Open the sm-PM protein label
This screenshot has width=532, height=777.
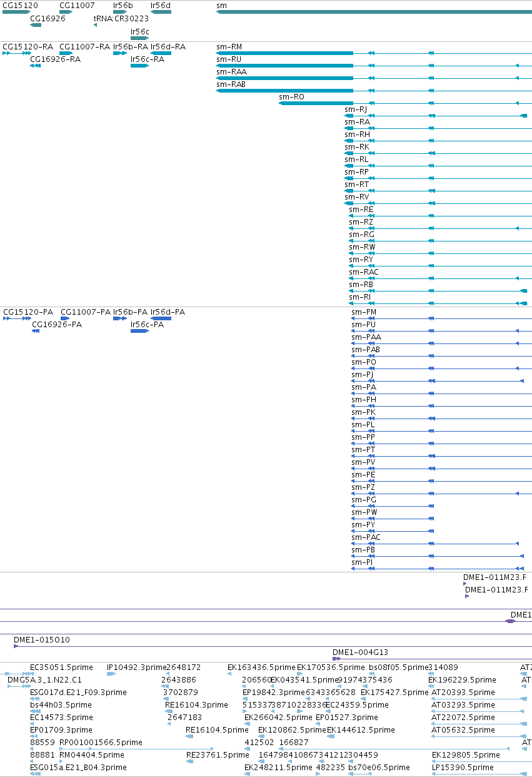point(364,312)
